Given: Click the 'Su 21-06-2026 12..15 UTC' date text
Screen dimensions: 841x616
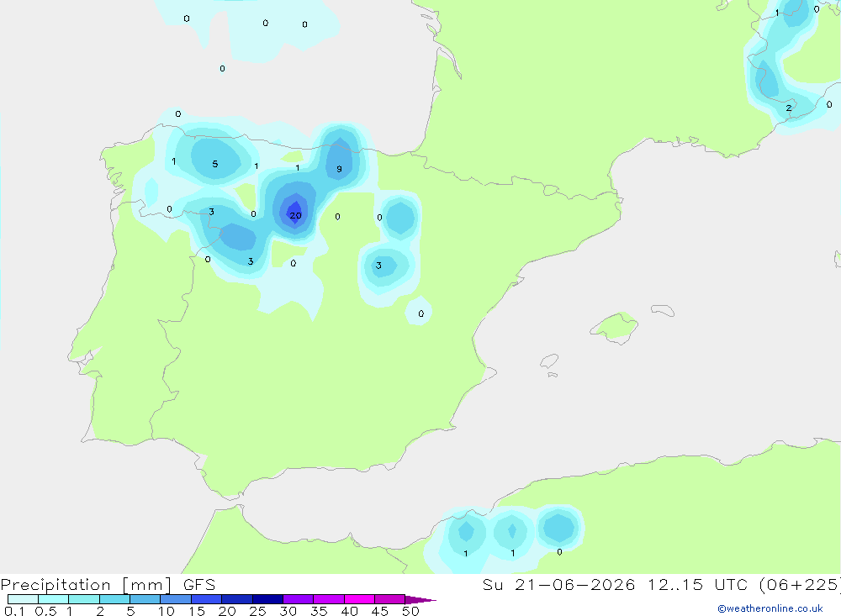Looking at the screenshot, I should pyautogui.click(x=616, y=585).
